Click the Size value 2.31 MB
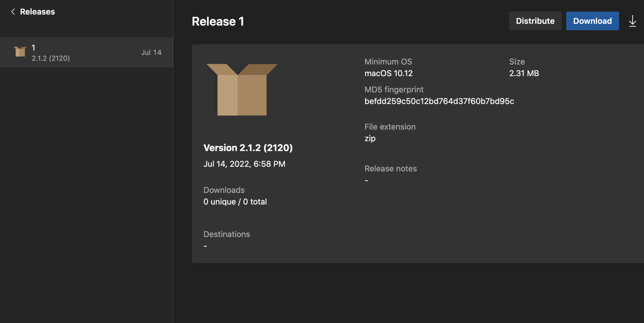The height and width of the screenshot is (323, 644). click(x=524, y=73)
